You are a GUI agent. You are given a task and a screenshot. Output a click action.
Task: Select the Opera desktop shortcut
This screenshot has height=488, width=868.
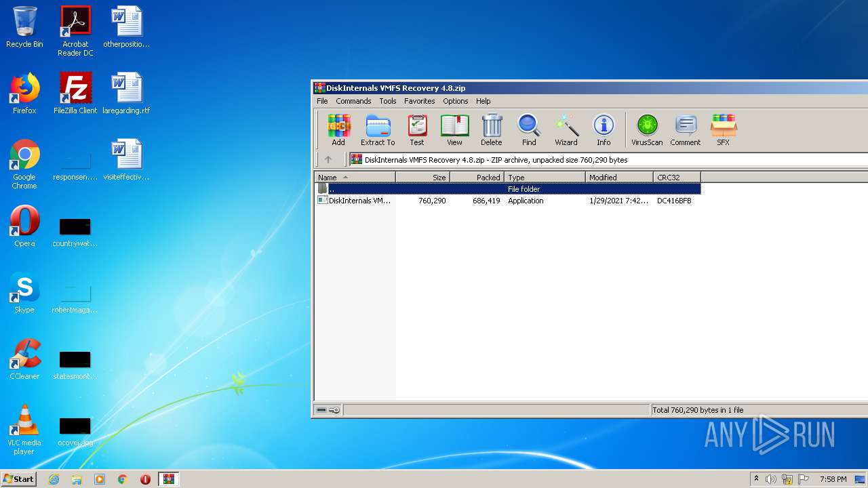click(x=24, y=226)
